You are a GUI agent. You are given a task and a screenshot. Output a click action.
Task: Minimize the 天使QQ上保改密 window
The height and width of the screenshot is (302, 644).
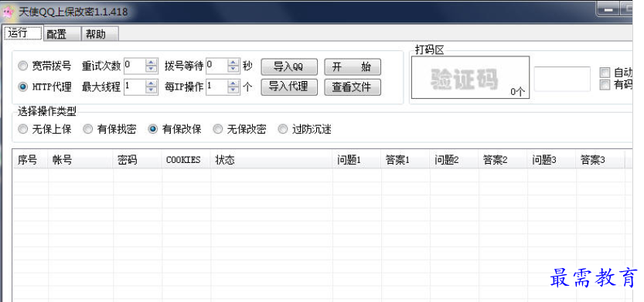point(608,9)
